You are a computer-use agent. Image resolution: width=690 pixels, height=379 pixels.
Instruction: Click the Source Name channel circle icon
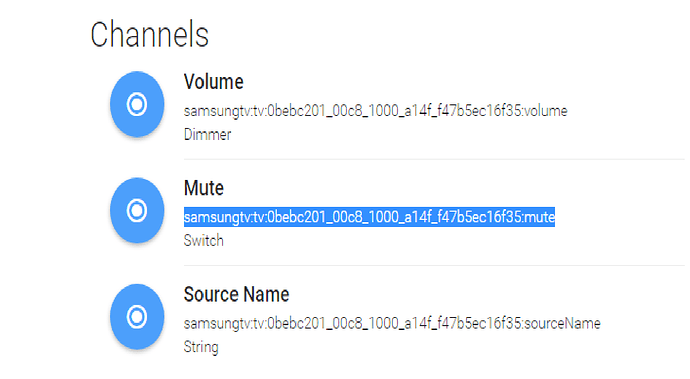[137, 316]
